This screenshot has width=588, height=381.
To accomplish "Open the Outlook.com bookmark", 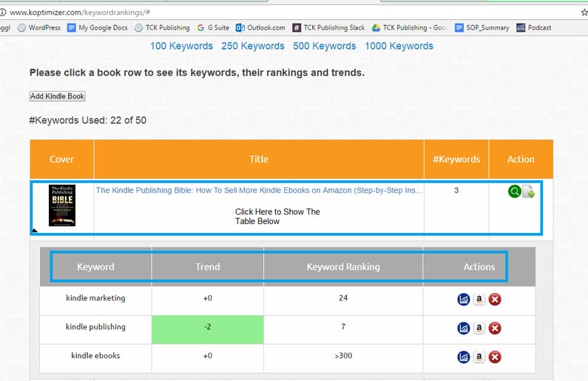I will pyautogui.click(x=260, y=28).
